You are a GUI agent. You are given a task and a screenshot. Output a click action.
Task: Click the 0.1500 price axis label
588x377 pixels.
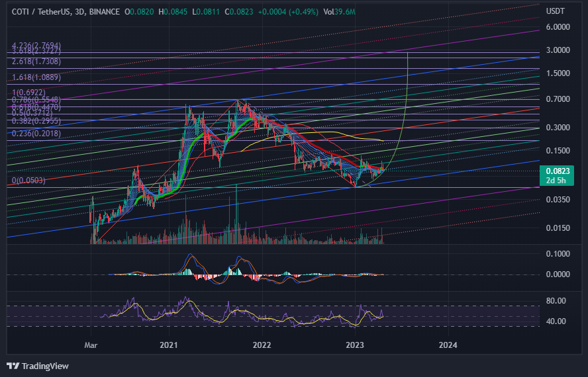coord(558,151)
